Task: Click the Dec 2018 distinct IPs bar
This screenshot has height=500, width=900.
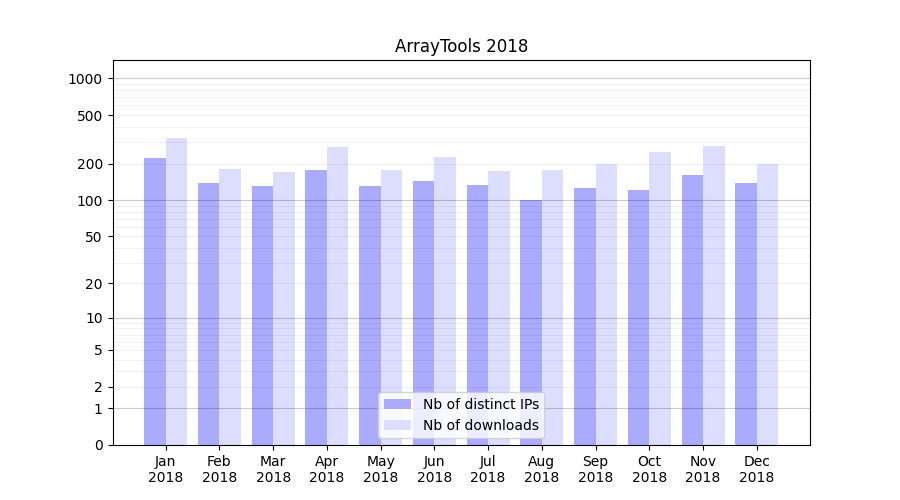Action: pyautogui.click(x=746, y=313)
